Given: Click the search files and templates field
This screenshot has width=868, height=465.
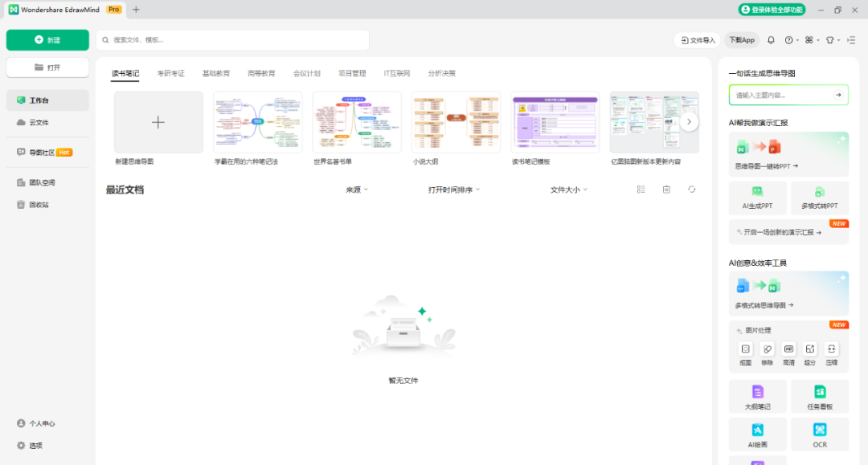Looking at the screenshot, I should [233, 40].
